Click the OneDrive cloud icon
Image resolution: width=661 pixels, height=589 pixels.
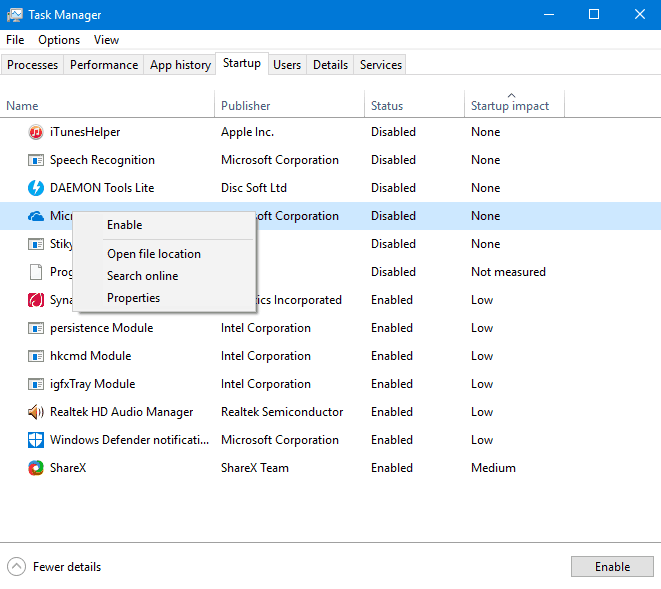pos(36,216)
